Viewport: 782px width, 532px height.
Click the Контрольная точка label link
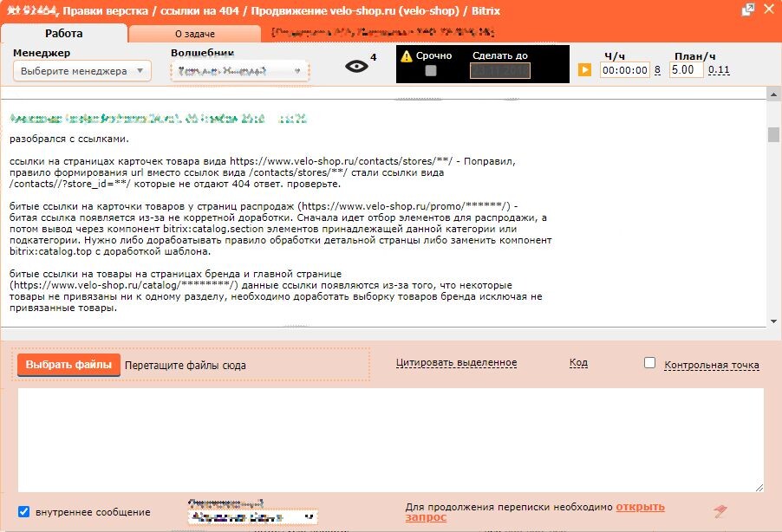pyautogui.click(x=712, y=365)
